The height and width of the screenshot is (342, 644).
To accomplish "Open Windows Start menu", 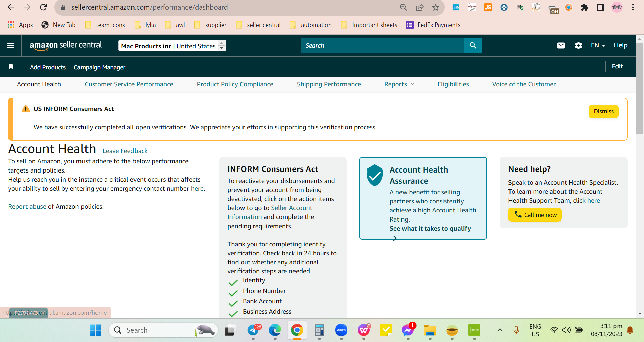I will coord(95,330).
